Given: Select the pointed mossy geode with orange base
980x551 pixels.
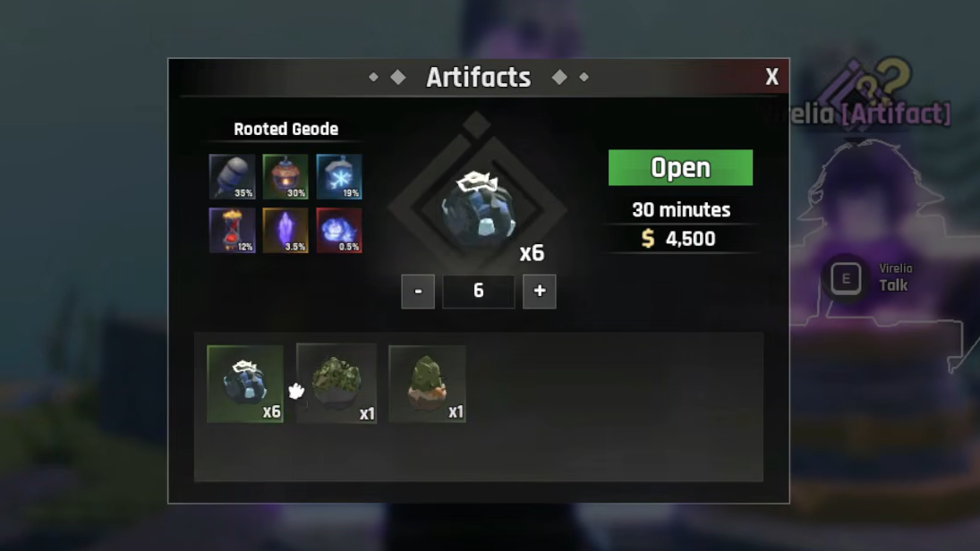Looking at the screenshot, I should point(427,384).
